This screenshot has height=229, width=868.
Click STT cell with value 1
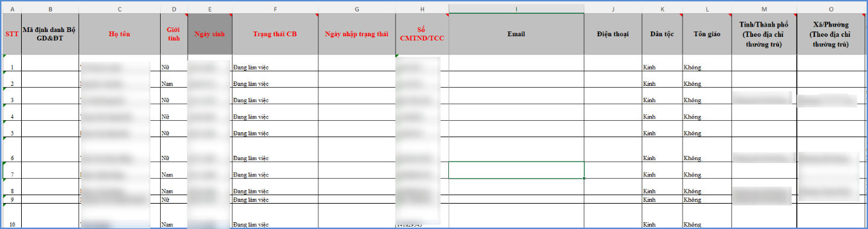pyautogui.click(x=12, y=63)
